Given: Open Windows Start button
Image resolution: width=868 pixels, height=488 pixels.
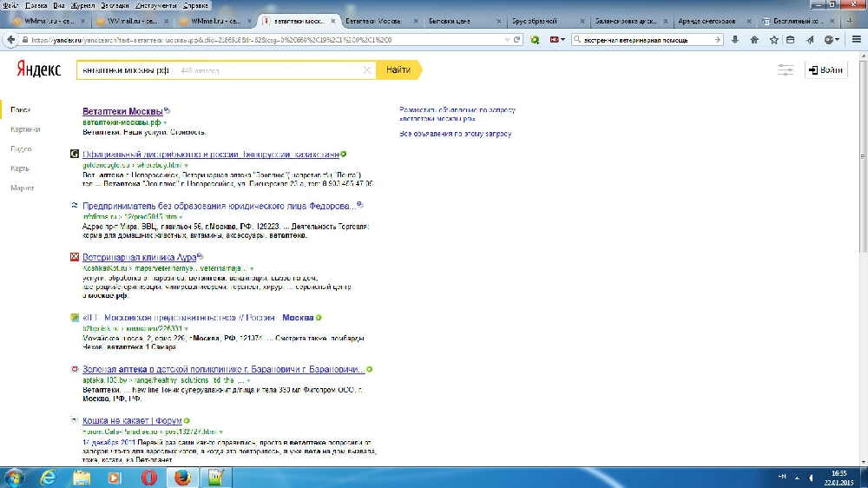Looking at the screenshot, I should 14,478.
